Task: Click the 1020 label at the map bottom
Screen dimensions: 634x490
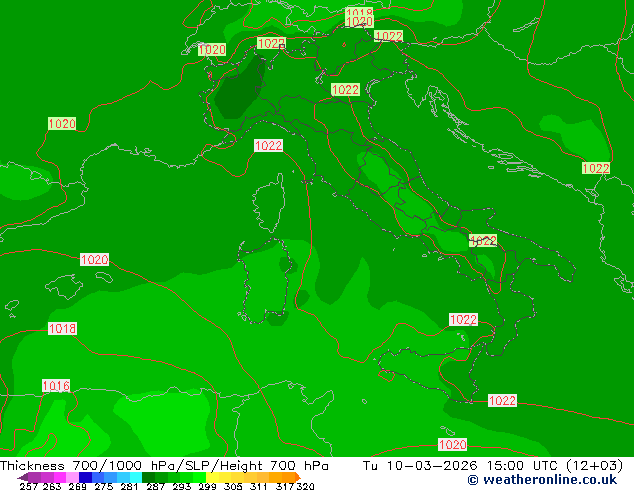Action: 452,445
